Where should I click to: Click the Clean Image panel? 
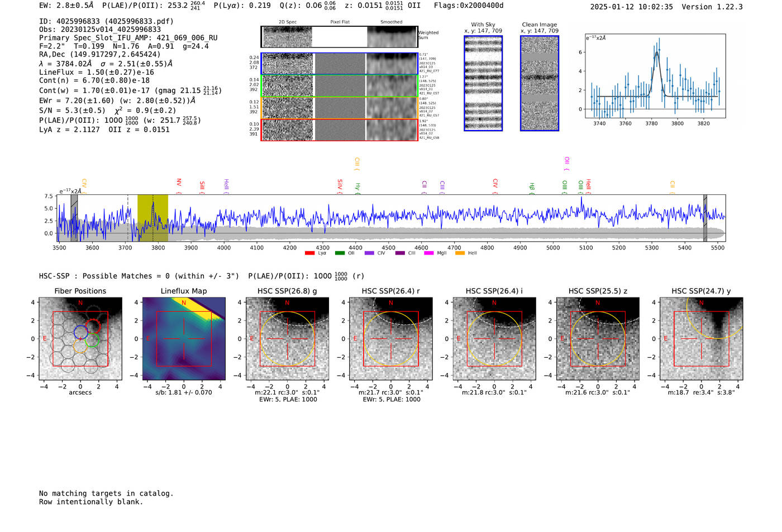pyautogui.click(x=540, y=83)
